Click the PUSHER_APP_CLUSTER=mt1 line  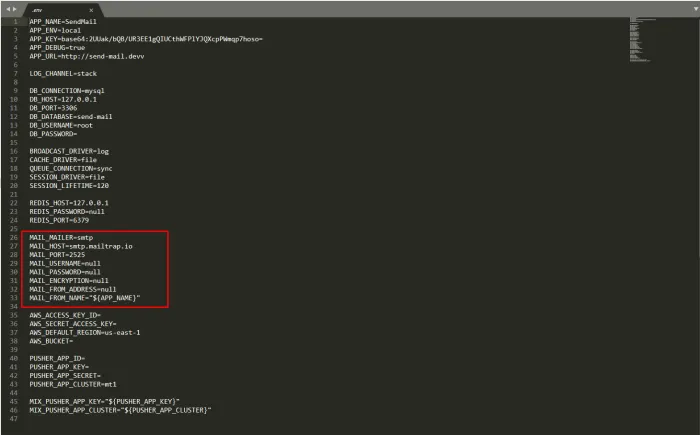pos(73,385)
